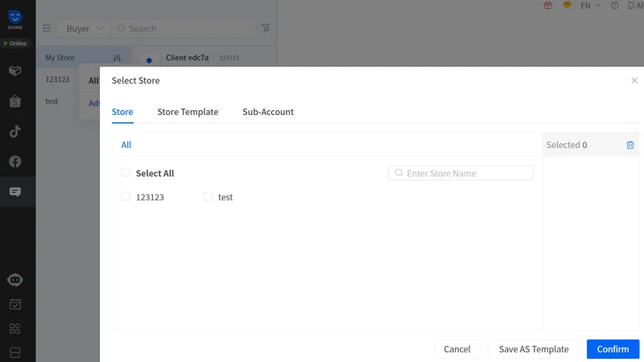
Task: Click the gift icon in the top bar
Action: coord(548,6)
